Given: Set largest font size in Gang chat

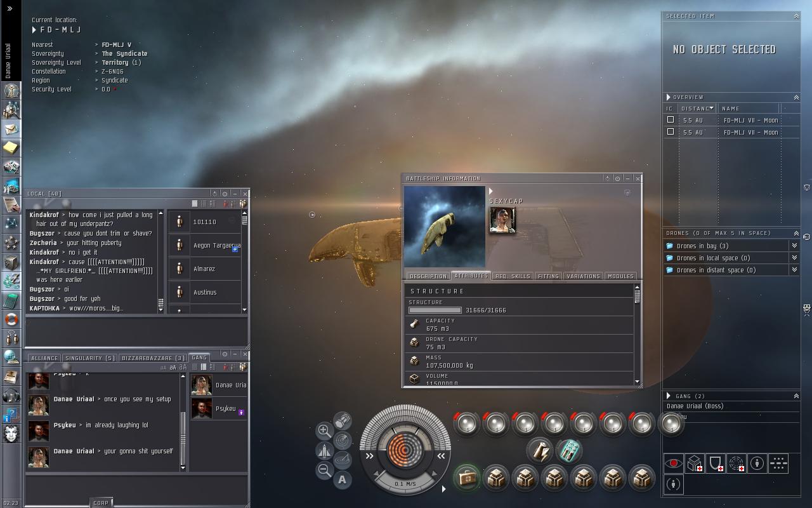Looking at the screenshot, I should 183,367.
